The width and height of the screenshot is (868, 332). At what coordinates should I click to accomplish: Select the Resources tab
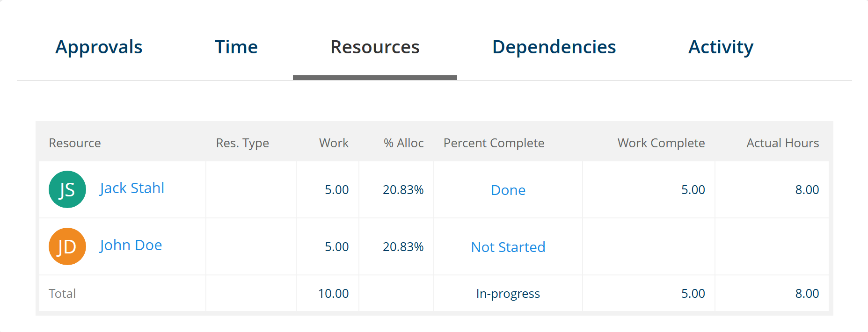(x=375, y=47)
